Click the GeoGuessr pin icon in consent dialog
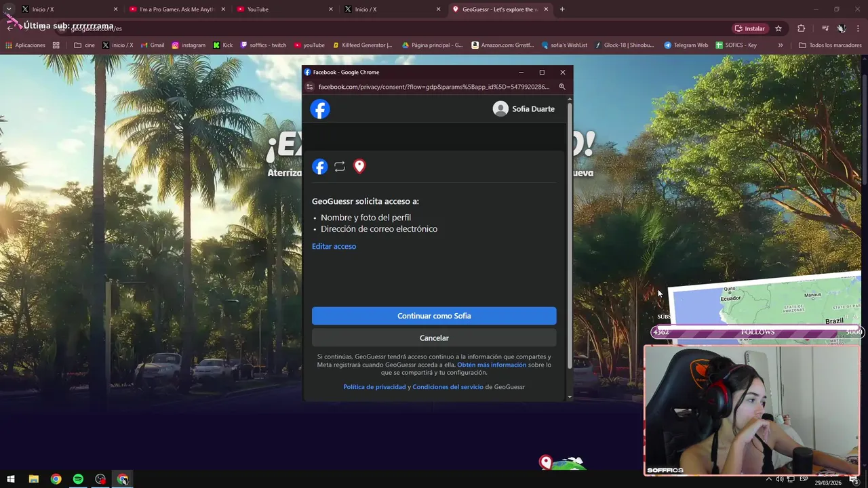The width and height of the screenshot is (868, 488). (x=359, y=166)
